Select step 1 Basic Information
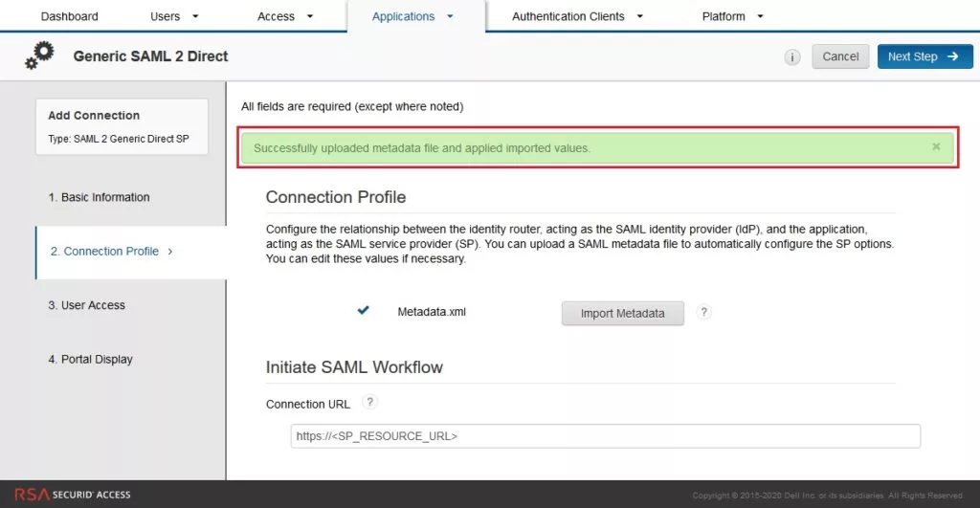 99,197
